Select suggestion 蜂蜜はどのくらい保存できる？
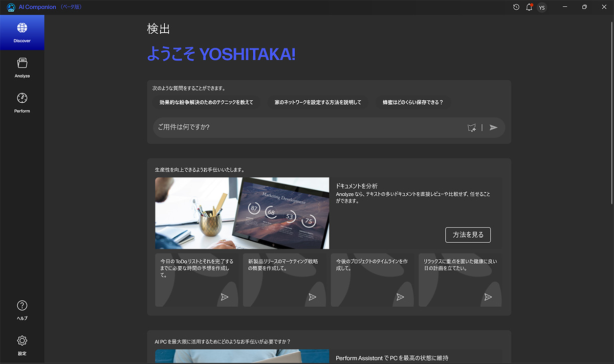Screen dimensions: 614x364 413,102
